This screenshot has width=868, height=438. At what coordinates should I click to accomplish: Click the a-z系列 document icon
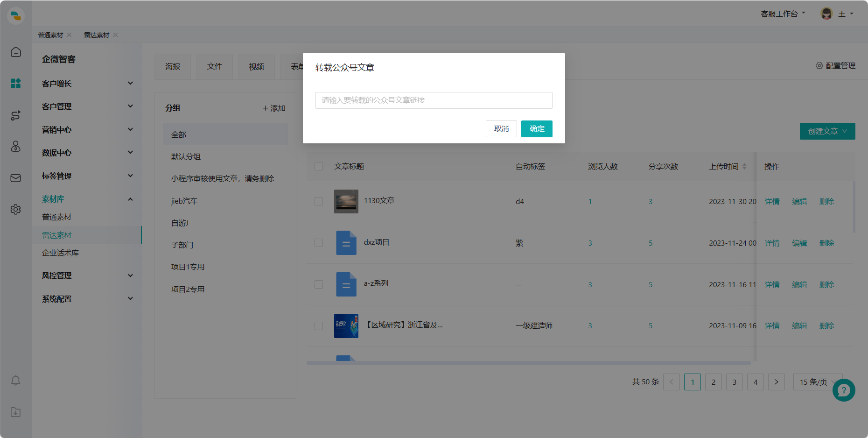click(346, 284)
